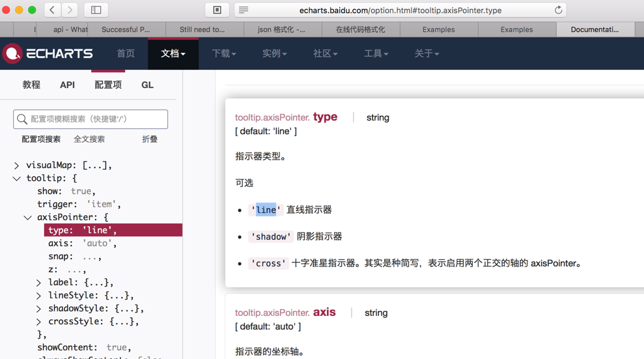Go back with the browser back arrow
The width and height of the screenshot is (644, 359).
[x=52, y=10]
